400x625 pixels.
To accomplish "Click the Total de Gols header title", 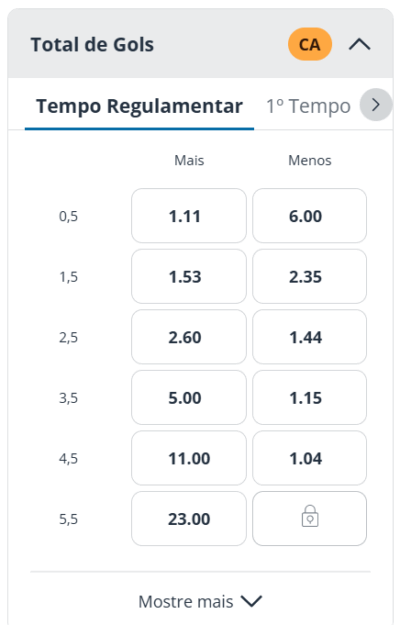I will point(92,44).
